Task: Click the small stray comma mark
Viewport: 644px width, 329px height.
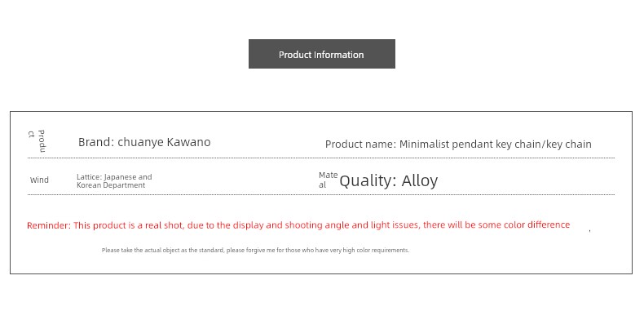Action: point(589,231)
